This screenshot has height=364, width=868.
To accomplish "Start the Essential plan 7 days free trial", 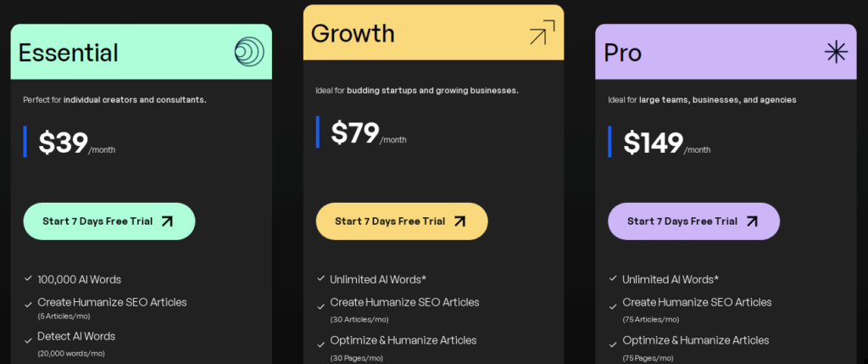I will 109,221.
